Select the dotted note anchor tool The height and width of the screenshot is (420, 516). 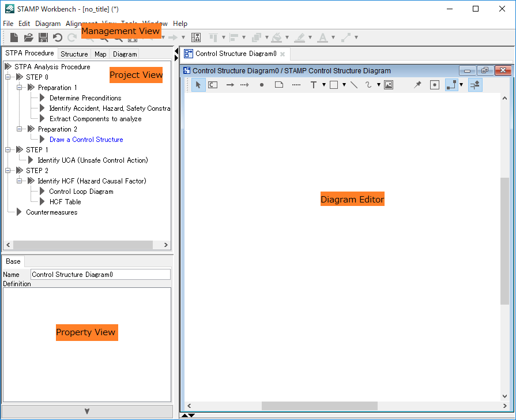coord(296,85)
